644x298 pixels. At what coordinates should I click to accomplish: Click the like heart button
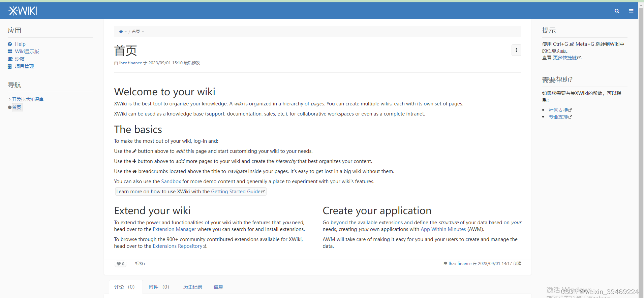[x=120, y=264]
